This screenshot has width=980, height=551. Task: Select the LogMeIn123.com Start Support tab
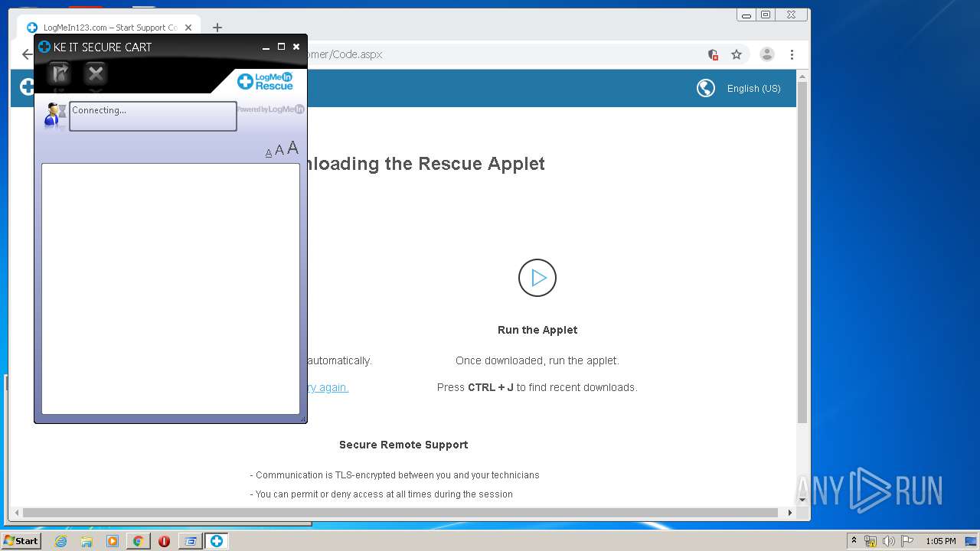pyautogui.click(x=110, y=28)
